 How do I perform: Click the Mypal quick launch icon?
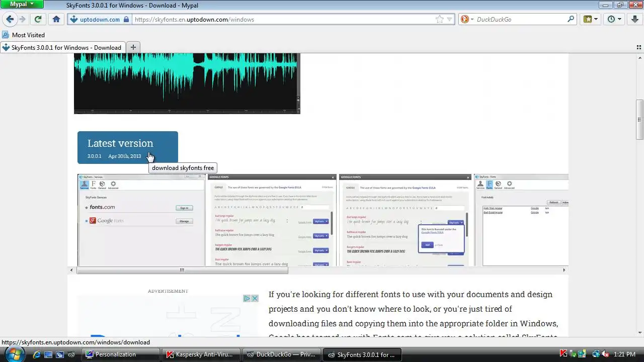71,354
